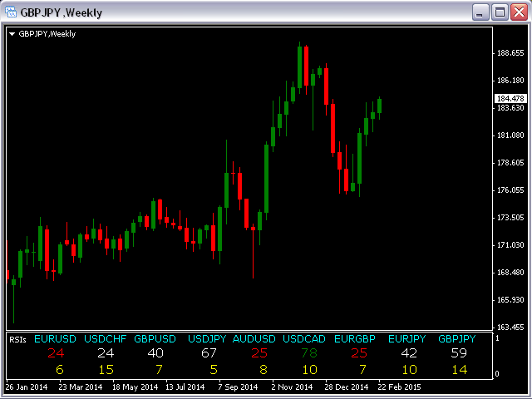Click the 178.605 price scale value

pos(510,163)
